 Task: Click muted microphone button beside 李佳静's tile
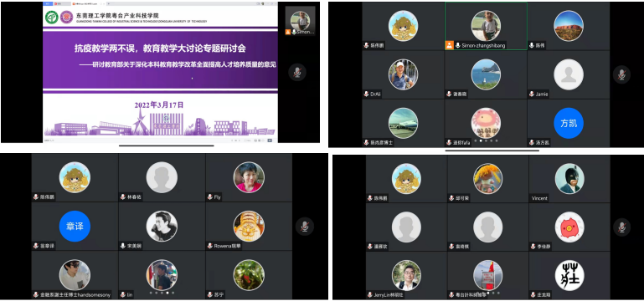click(622, 227)
